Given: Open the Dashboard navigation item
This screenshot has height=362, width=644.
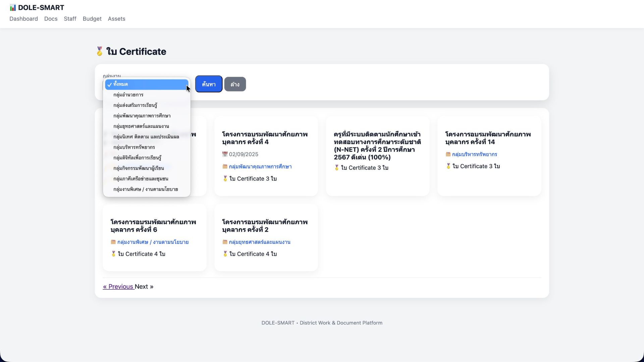Looking at the screenshot, I should coord(23,19).
